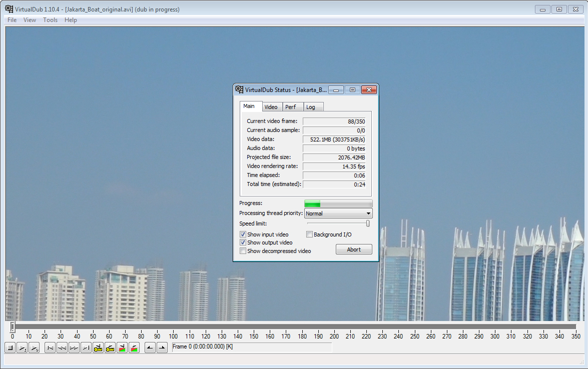
Task: Click the green Progress bar
Action: click(x=338, y=203)
